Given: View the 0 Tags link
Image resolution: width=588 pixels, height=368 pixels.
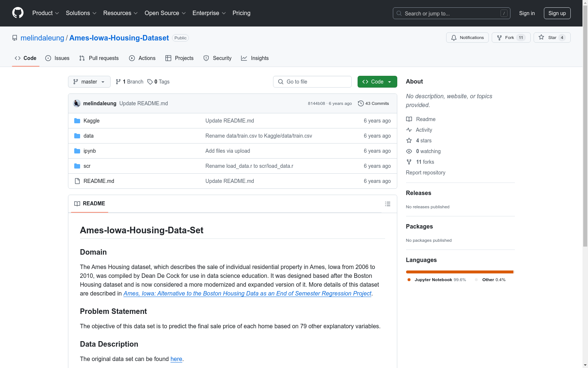Looking at the screenshot, I should [158, 82].
